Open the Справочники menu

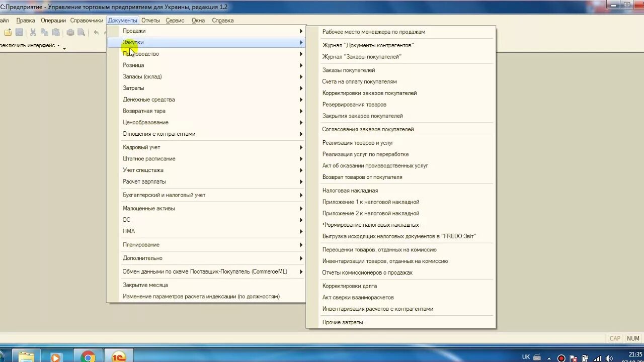[x=87, y=21]
